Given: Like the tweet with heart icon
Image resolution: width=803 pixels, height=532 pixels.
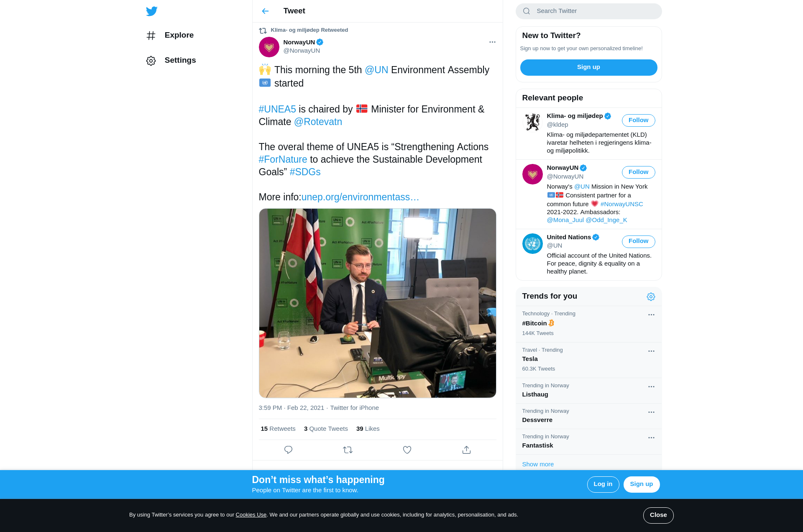Looking at the screenshot, I should [x=407, y=450].
